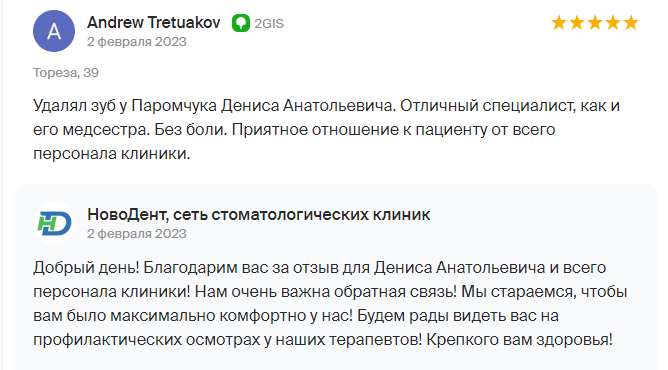The image size is (668, 370).
Task: Click the second rating star
Action: [x=577, y=23]
